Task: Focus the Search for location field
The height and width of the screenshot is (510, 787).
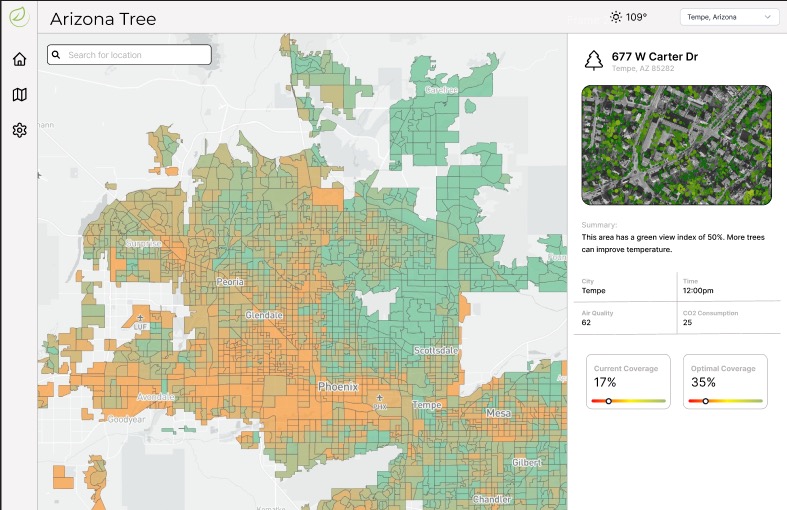Action: pyautogui.click(x=129, y=55)
